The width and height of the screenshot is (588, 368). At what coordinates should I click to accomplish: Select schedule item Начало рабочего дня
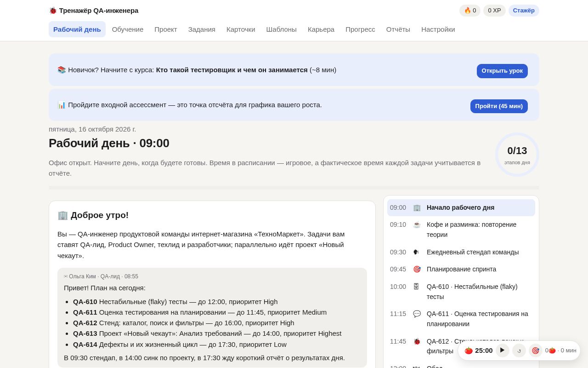pyautogui.click(x=461, y=207)
